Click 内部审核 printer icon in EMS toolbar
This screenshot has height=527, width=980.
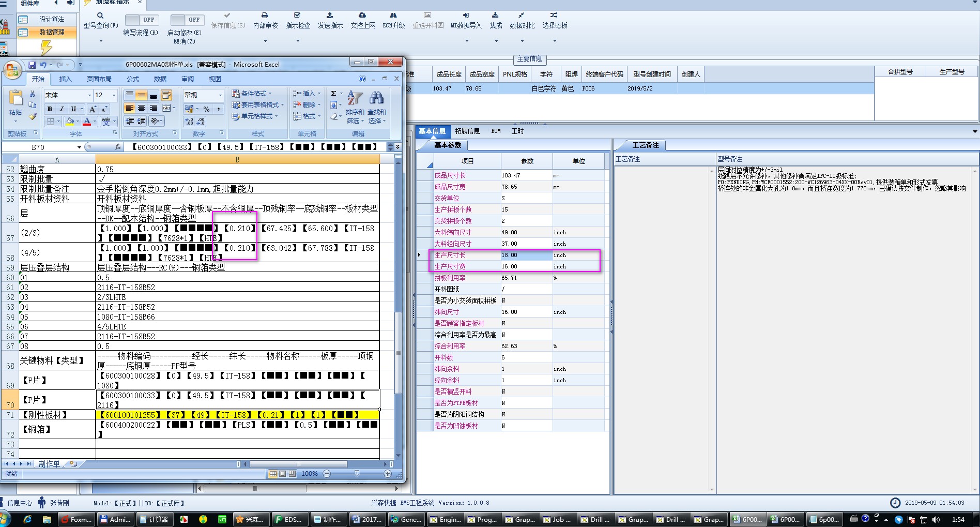pos(265,16)
